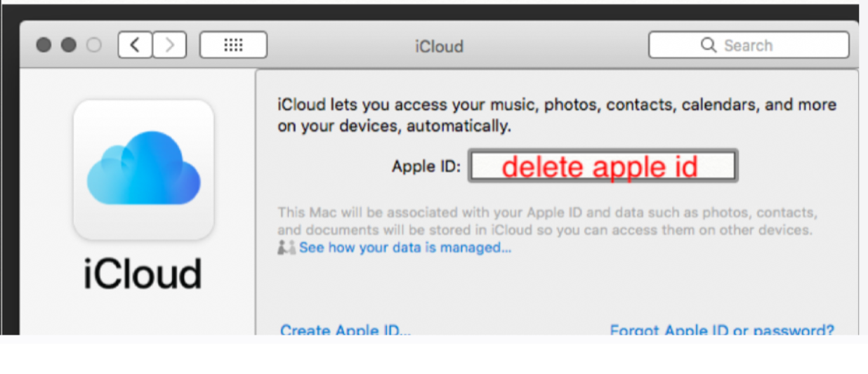Click the greyed-out zoom window button
The width and height of the screenshot is (868, 374).
pyautogui.click(x=93, y=46)
